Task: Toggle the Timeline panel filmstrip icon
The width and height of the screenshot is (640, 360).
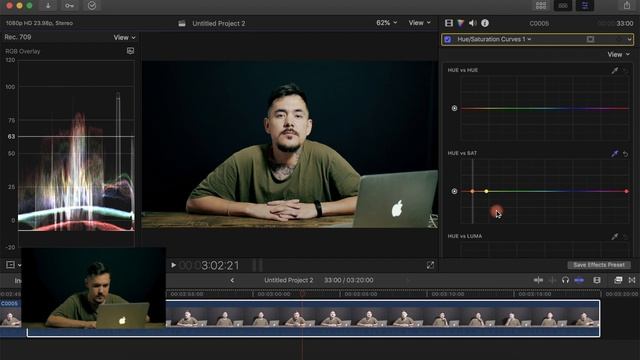Action: point(563,6)
